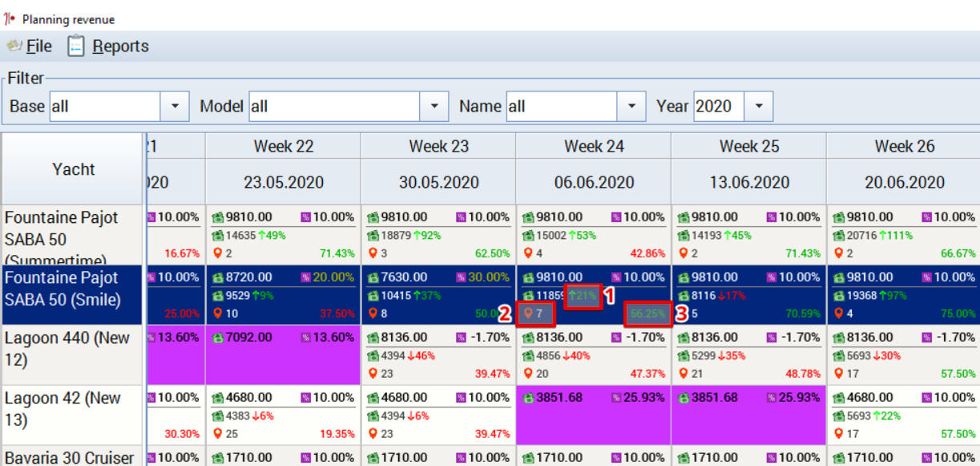Click the location pin icon beside 8
This screenshot has width=980, height=466.
[x=373, y=314]
